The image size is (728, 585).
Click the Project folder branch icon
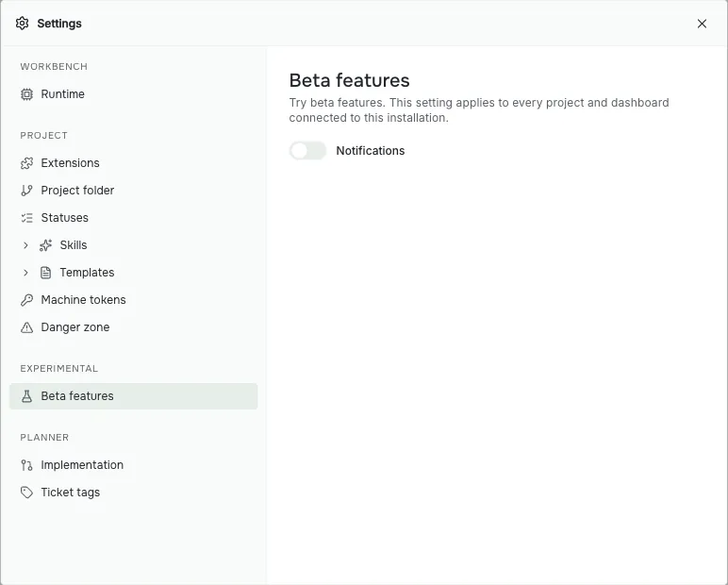[x=27, y=191]
